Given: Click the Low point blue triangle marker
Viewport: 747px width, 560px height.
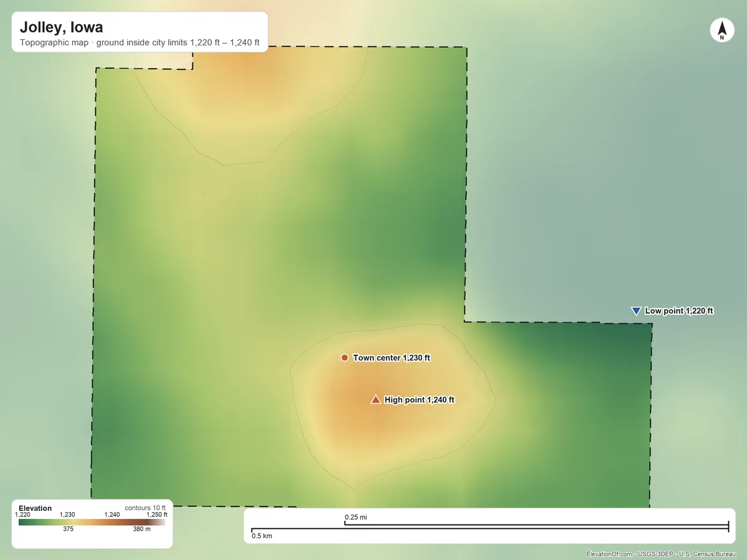Looking at the screenshot, I should click(x=636, y=311).
